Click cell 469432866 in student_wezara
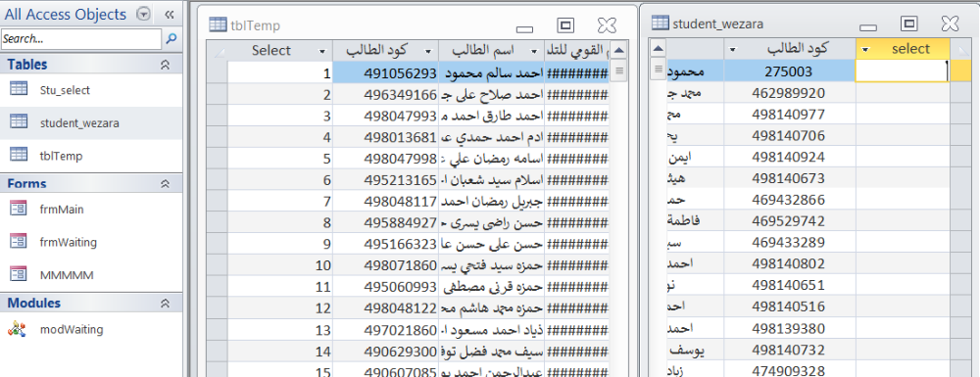Image resolution: width=980 pixels, height=377 pixels. point(789,200)
